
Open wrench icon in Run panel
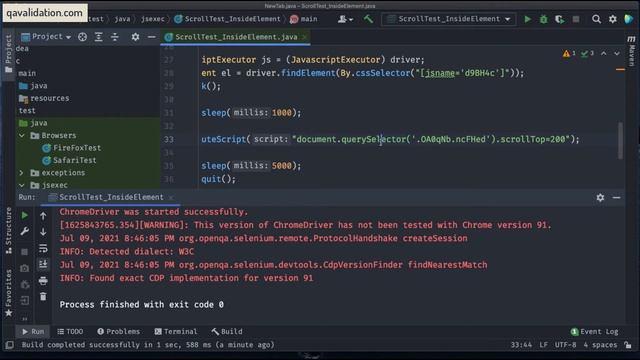coord(24,231)
